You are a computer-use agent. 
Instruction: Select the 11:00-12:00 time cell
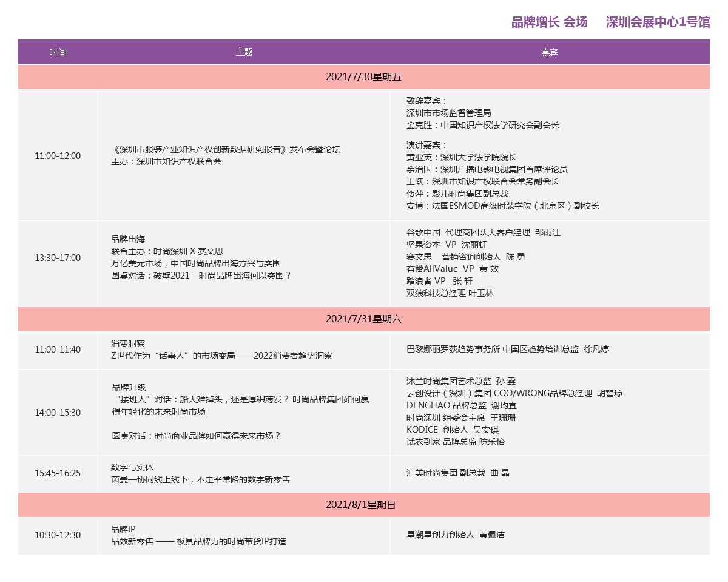58,156
